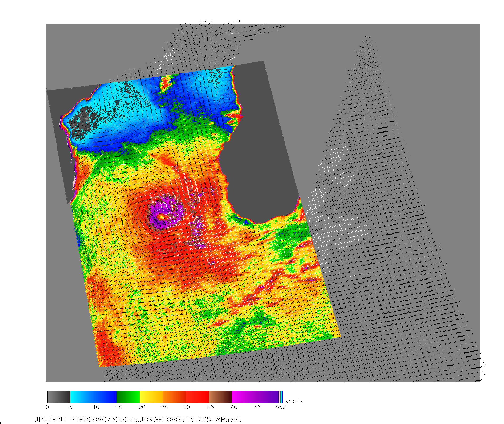Click the yellow 20-25 knots color band
504x424 pixels.
[151, 397]
